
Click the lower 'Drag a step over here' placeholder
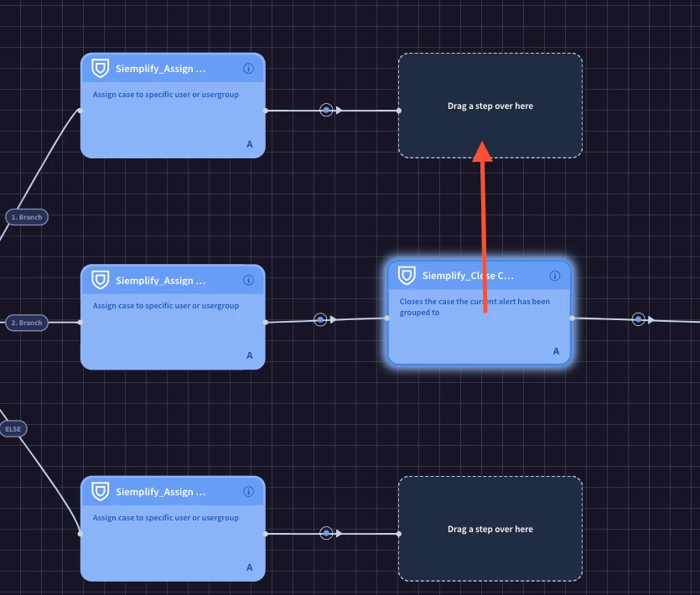pyautogui.click(x=490, y=529)
